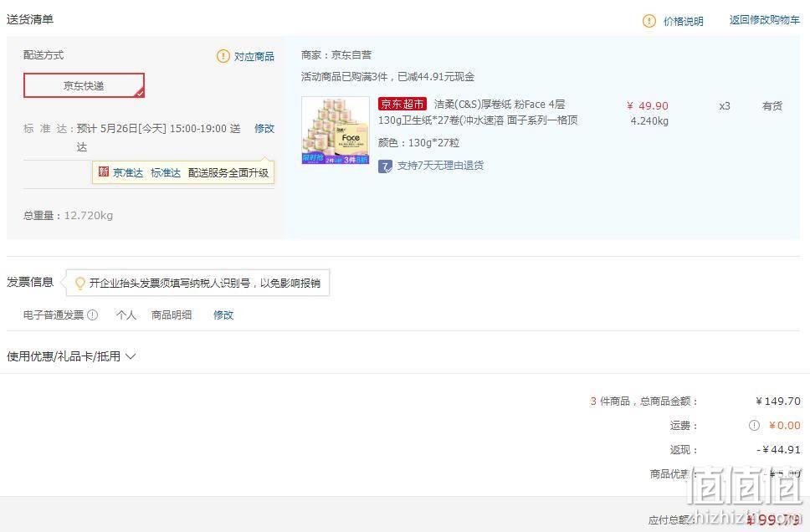This screenshot has height=532, width=810.
Task: Click the 个人 invoice title text
Action: [126, 315]
